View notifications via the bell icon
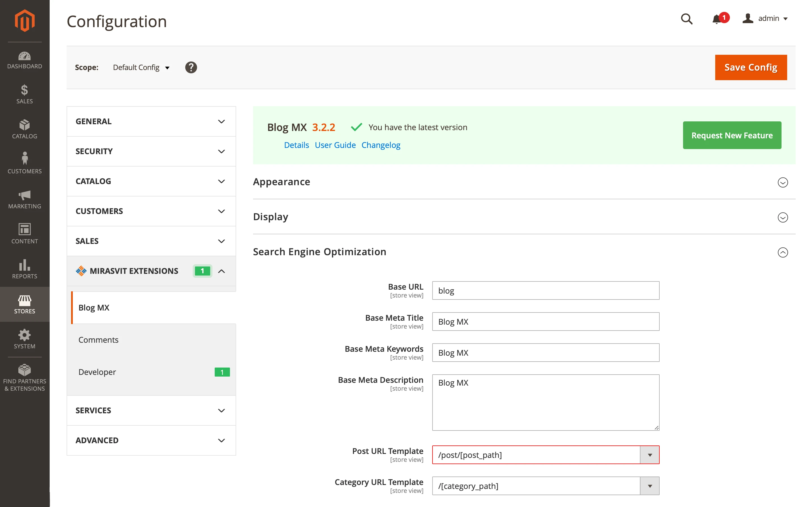 [x=717, y=19]
